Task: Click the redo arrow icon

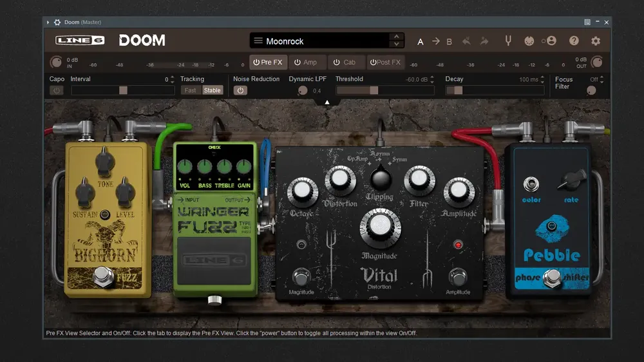Action: click(484, 41)
